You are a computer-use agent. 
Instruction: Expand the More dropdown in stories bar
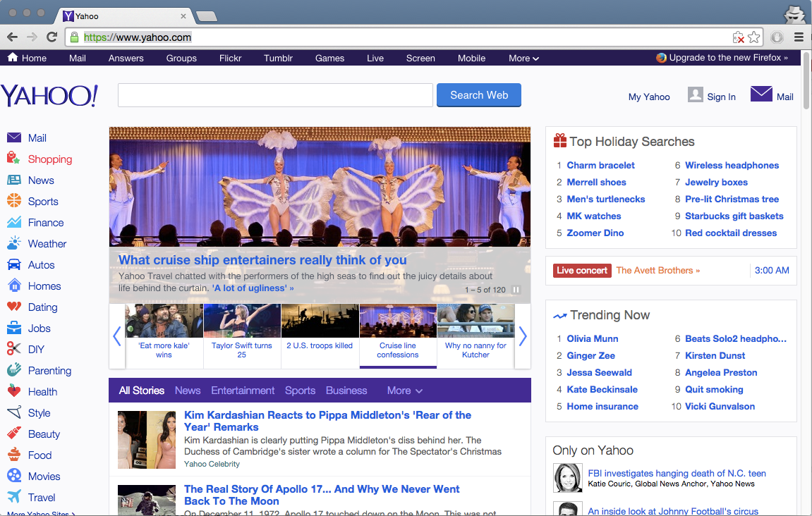404,391
